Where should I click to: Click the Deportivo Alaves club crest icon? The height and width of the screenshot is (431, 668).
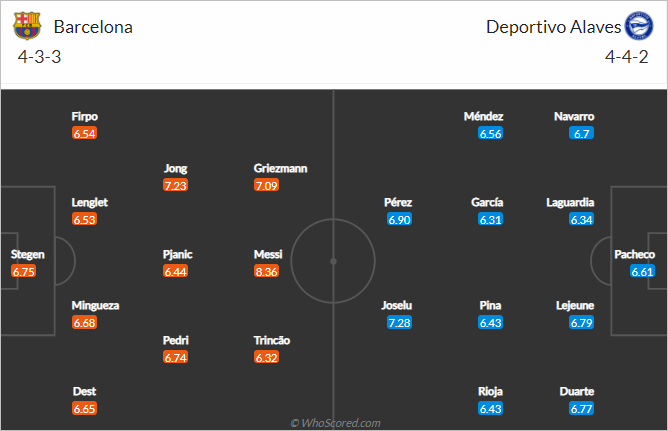click(x=639, y=26)
